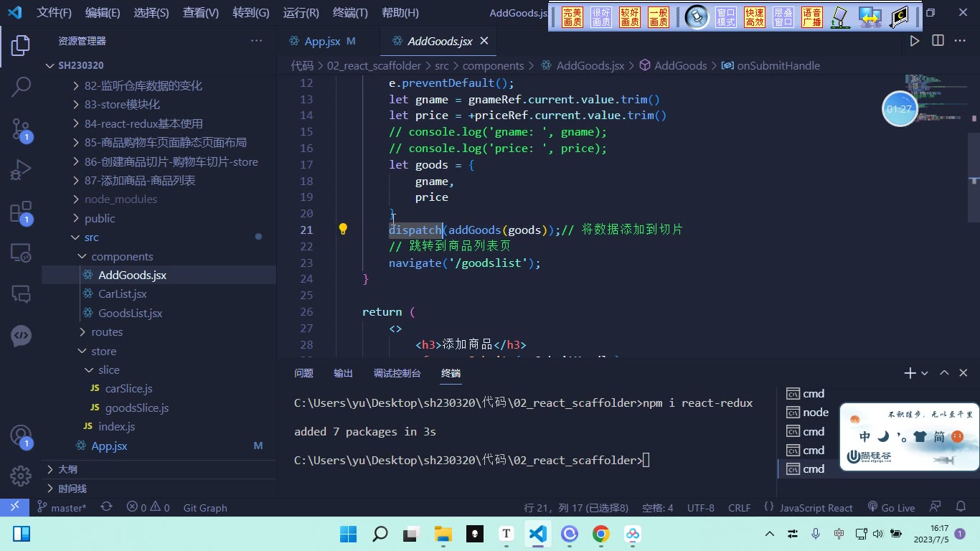Open File Explorer from the taskbar

[x=443, y=534]
